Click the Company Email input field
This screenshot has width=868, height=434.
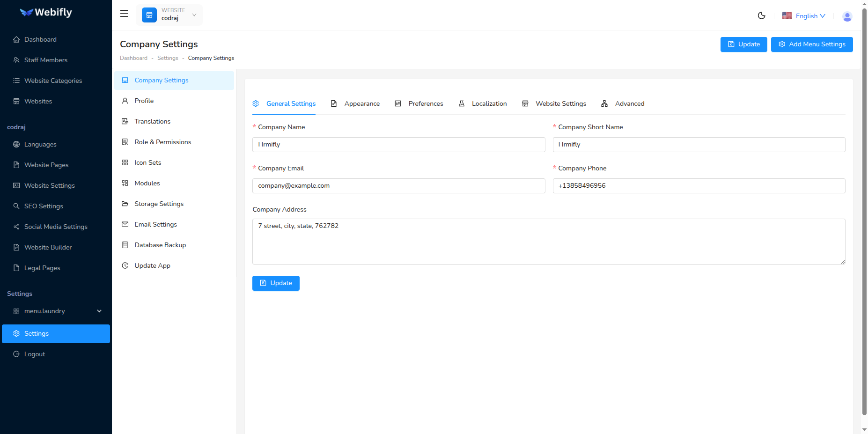(398, 186)
